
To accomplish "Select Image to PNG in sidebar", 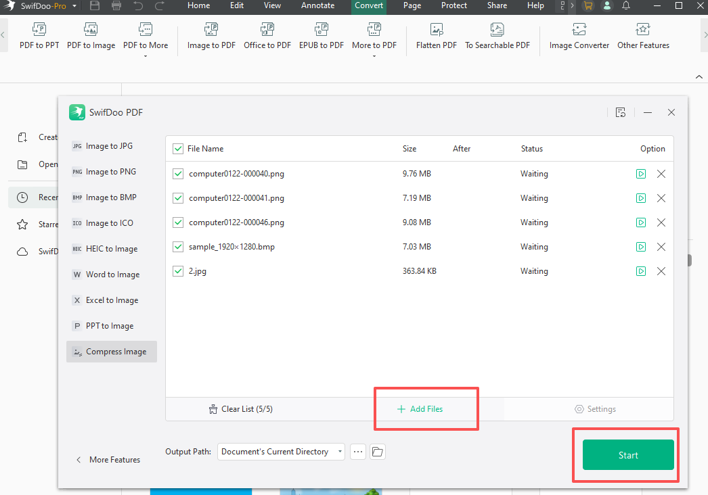I will pos(110,172).
